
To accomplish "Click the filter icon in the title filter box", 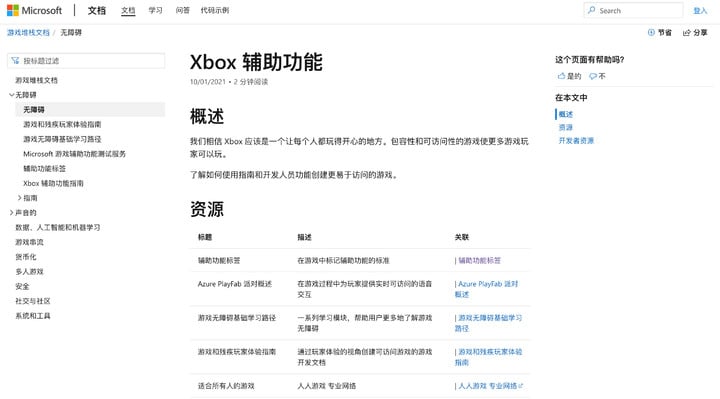I will 15,61.
